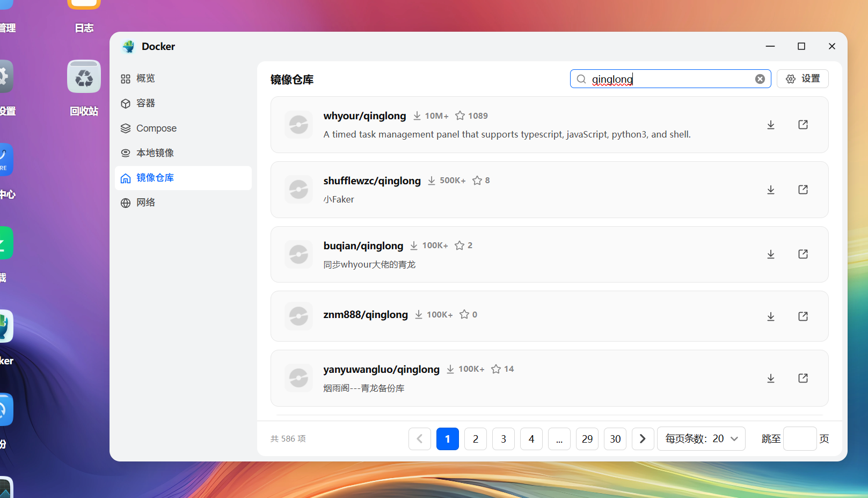Click the Settings button beside search
The image size is (868, 498).
pos(802,79)
